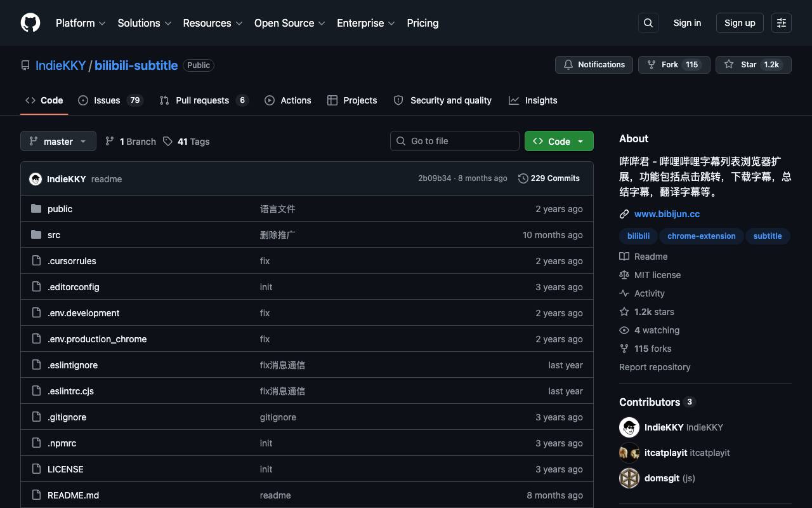The width and height of the screenshot is (812, 508).
Task: Open the appearance settings icon beside Sign up
Action: pyautogui.click(x=782, y=23)
